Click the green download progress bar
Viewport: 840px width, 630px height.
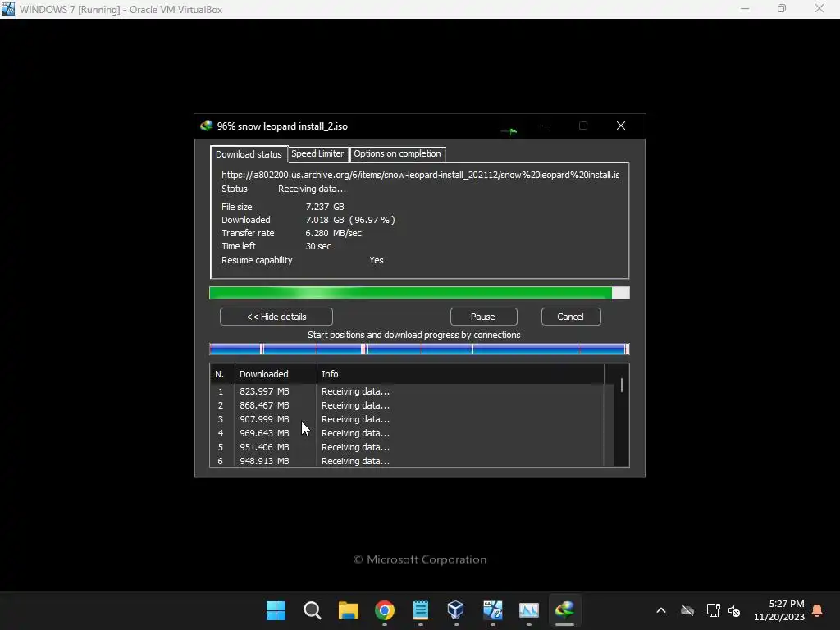coord(419,293)
